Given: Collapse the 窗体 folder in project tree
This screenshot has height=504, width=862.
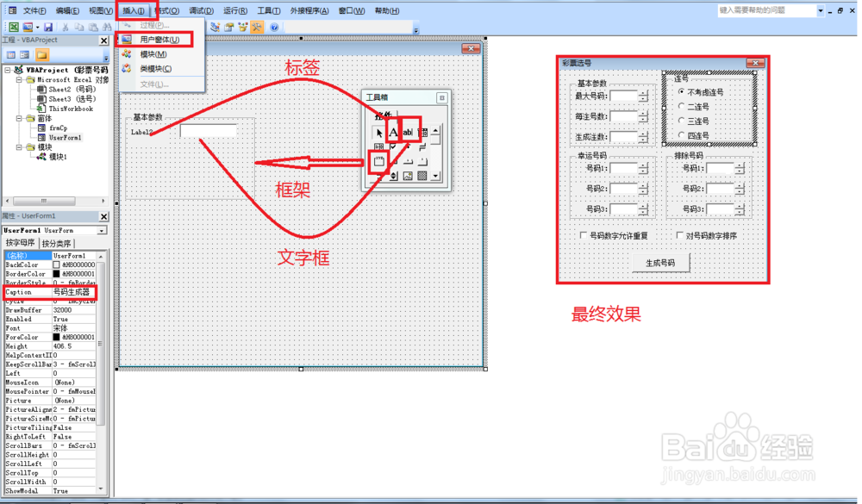Looking at the screenshot, I should click(19, 118).
